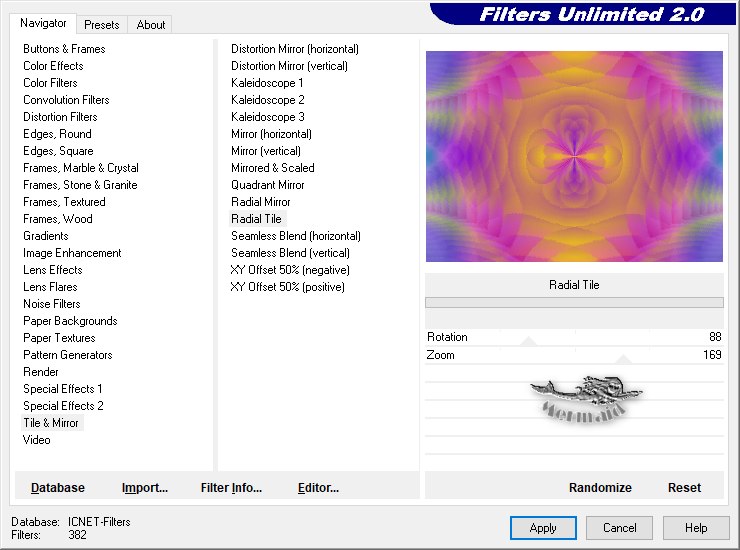740x550 pixels.
Task: Apply the Radial Tile filter
Action: 543,528
